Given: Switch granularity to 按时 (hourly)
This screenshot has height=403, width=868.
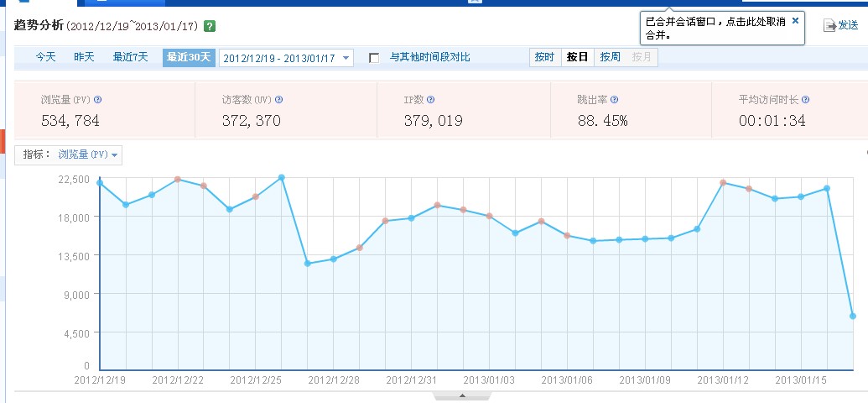Looking at the screenshot, I should [x=544, y=57].
